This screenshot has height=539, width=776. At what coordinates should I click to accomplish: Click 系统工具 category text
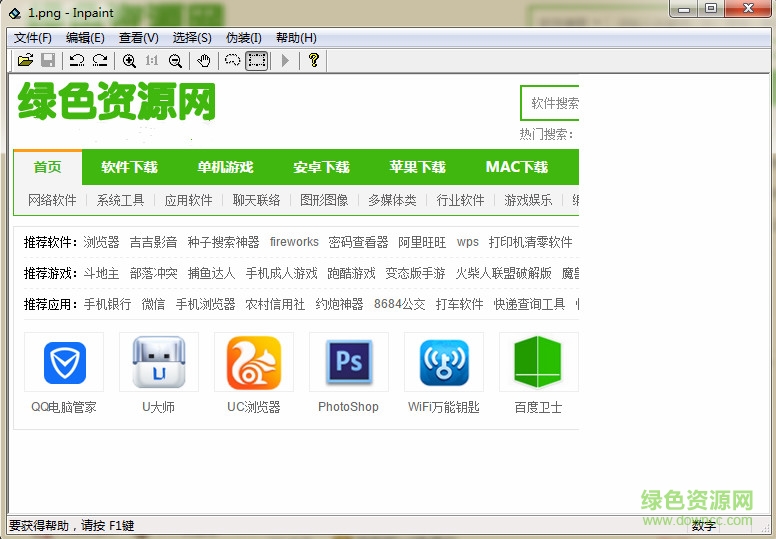pyautogui.click(x=120, y=200)
